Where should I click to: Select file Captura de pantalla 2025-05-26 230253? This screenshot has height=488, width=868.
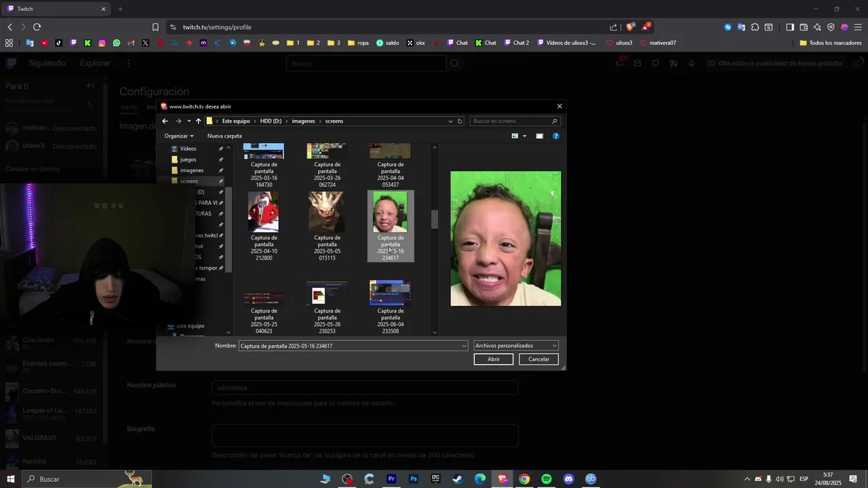point(327,308)
